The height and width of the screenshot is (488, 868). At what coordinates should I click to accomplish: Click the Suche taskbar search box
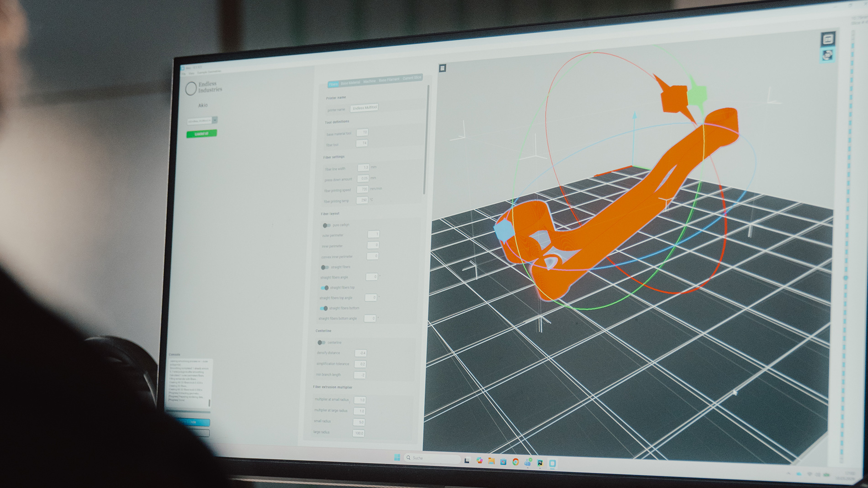point(432,458)
